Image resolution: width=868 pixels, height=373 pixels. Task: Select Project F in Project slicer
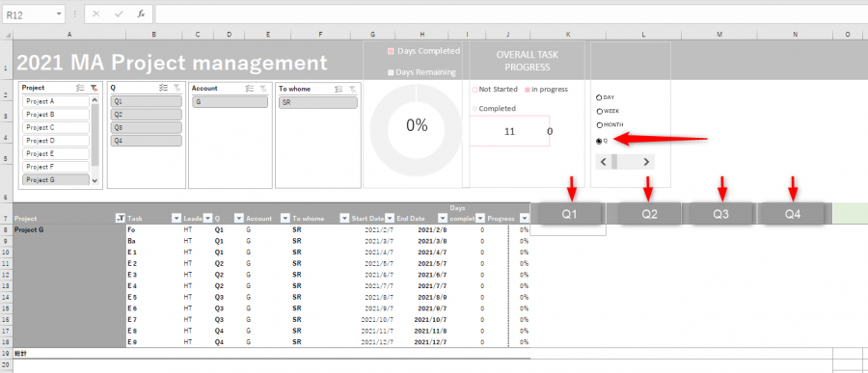coord(56,167)
